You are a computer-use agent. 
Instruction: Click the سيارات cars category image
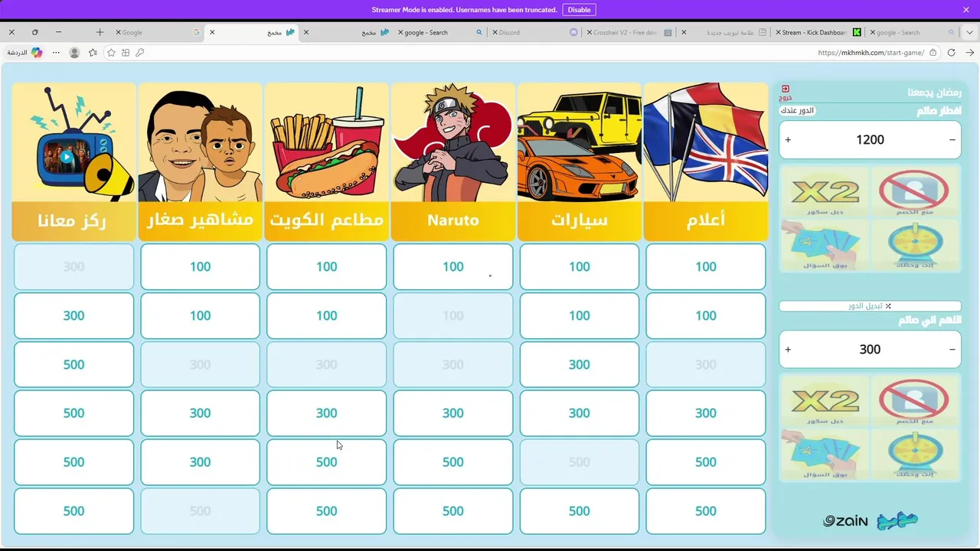(579, 142)
